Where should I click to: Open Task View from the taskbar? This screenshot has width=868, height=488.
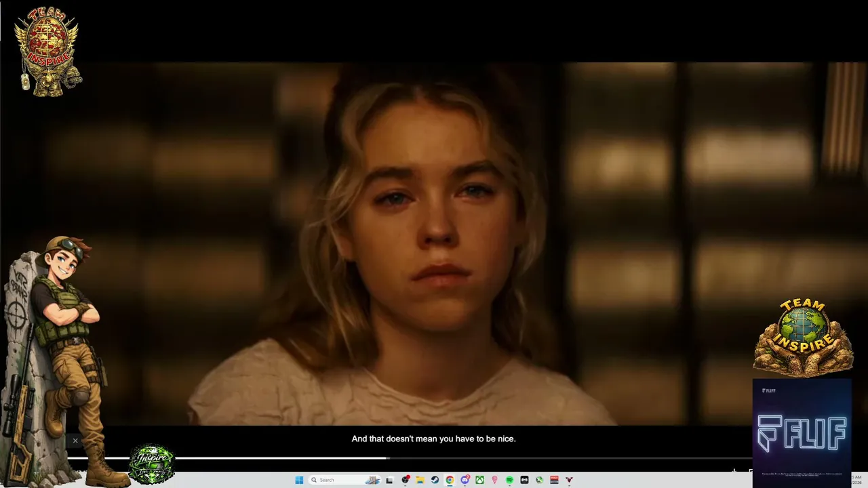click(x=389, y=480)
